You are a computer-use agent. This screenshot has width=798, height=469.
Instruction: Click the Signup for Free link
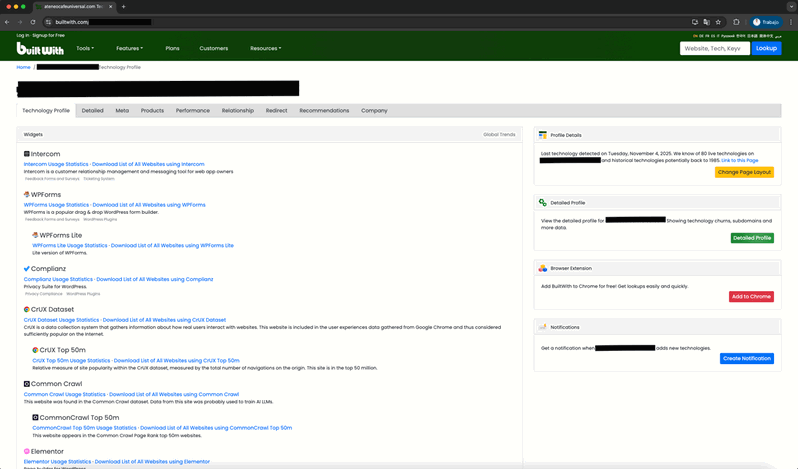coord(48,35)
